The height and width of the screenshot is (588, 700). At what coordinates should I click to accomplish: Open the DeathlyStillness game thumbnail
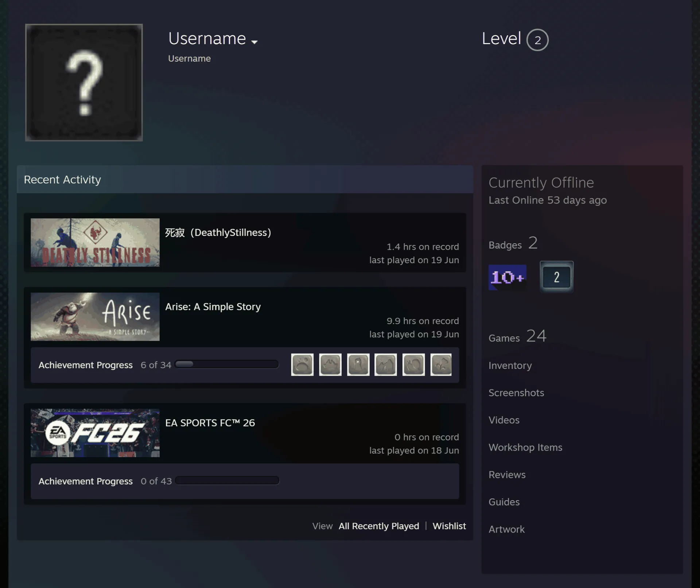[95, 242]
